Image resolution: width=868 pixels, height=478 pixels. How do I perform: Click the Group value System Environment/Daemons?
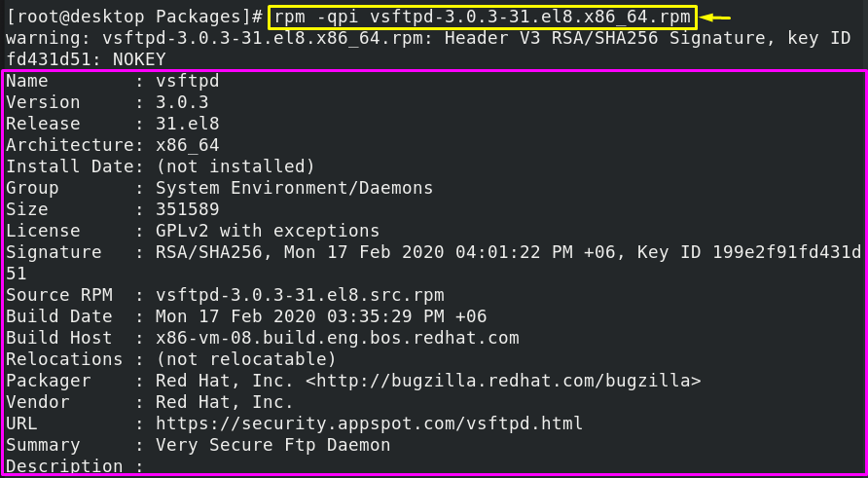(x=295, y=188)
